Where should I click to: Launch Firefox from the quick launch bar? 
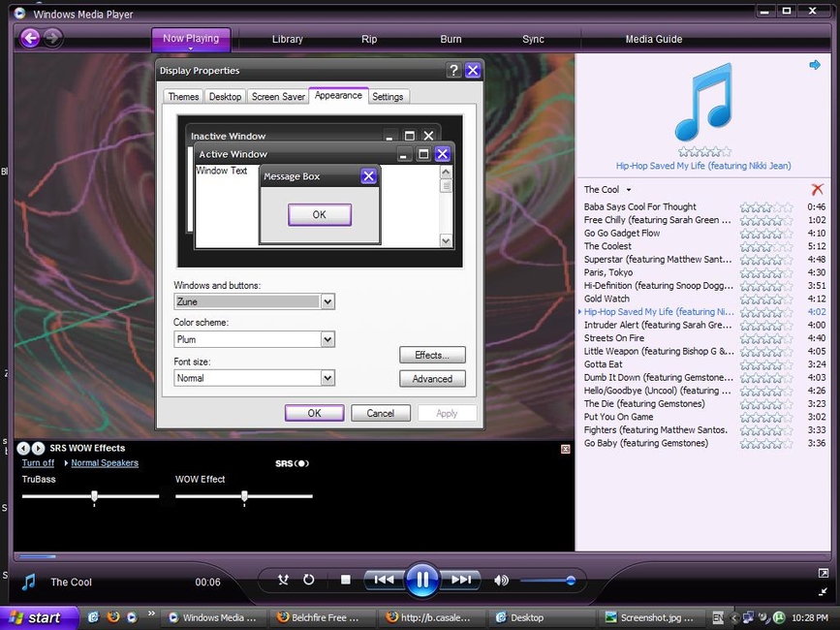[x=113, y=617]
